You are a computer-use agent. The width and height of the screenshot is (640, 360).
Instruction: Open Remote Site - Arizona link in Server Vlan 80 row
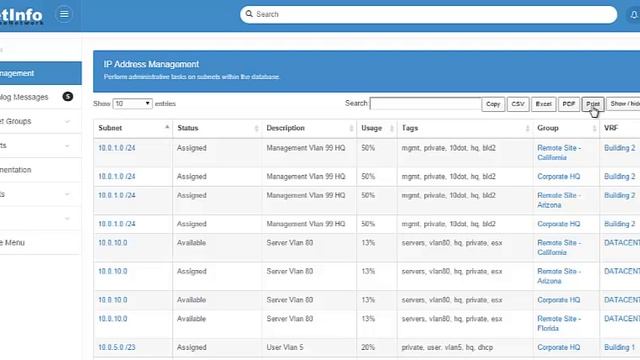(559, 276)
